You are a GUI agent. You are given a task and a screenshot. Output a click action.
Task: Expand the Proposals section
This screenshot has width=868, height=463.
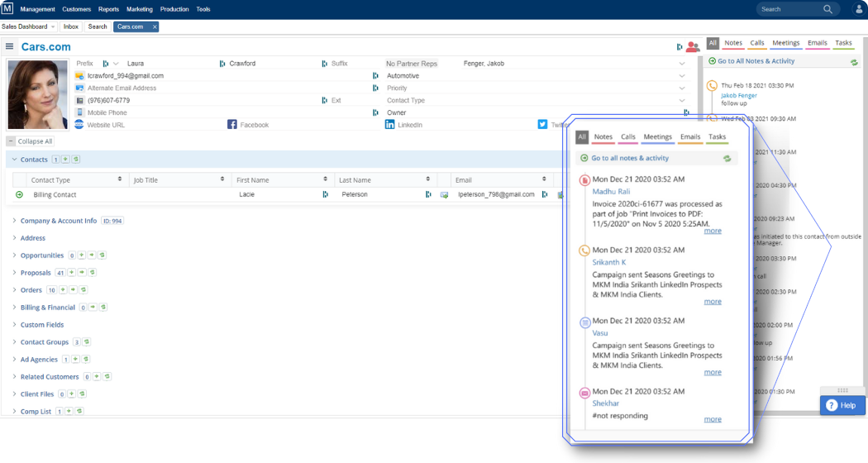point(14,273)
